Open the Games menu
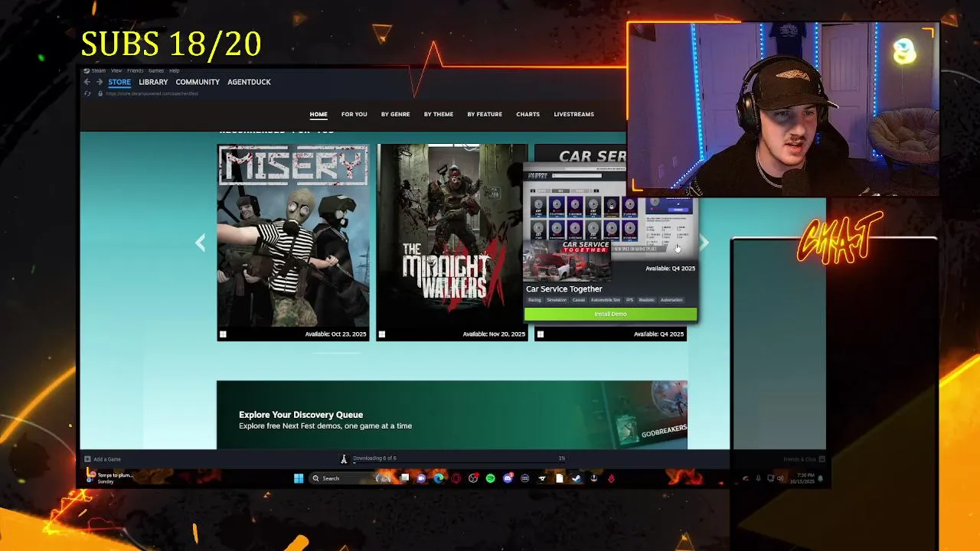980x551 pixels. click(155, 70)
